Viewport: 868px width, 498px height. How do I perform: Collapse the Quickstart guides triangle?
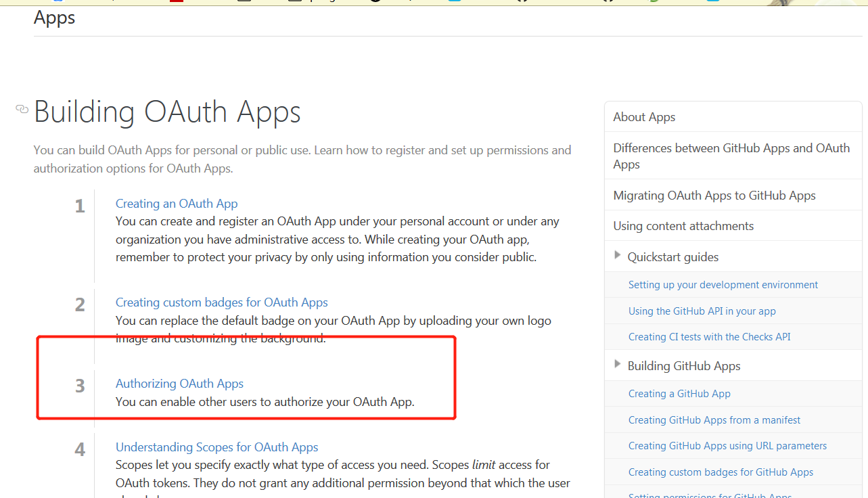click(x=617, y=255)
